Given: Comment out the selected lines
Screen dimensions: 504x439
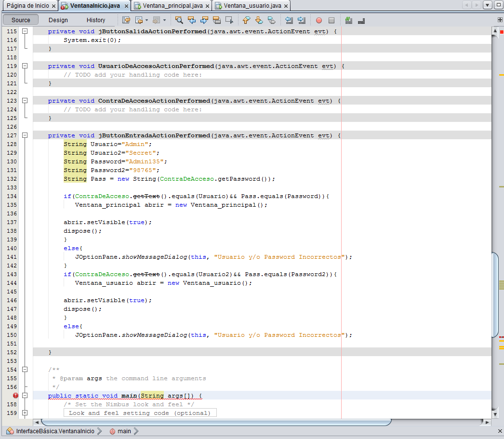Looking at the screenshot, I should coord(349,20).
